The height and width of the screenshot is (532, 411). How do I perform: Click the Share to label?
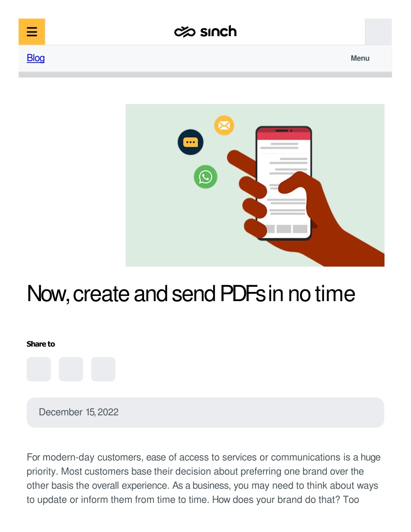(x=41, y=344)
